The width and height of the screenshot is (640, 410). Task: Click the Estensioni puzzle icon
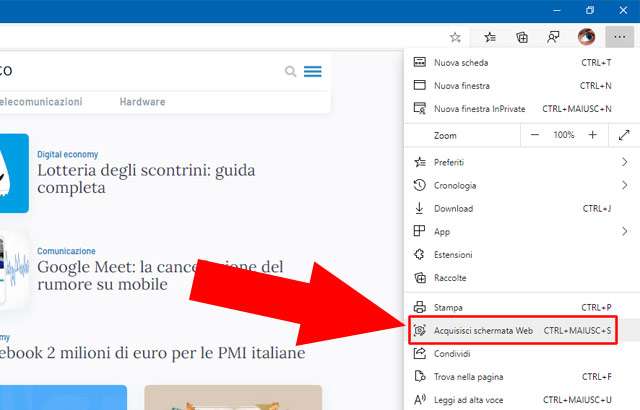(x=419, y=254)
